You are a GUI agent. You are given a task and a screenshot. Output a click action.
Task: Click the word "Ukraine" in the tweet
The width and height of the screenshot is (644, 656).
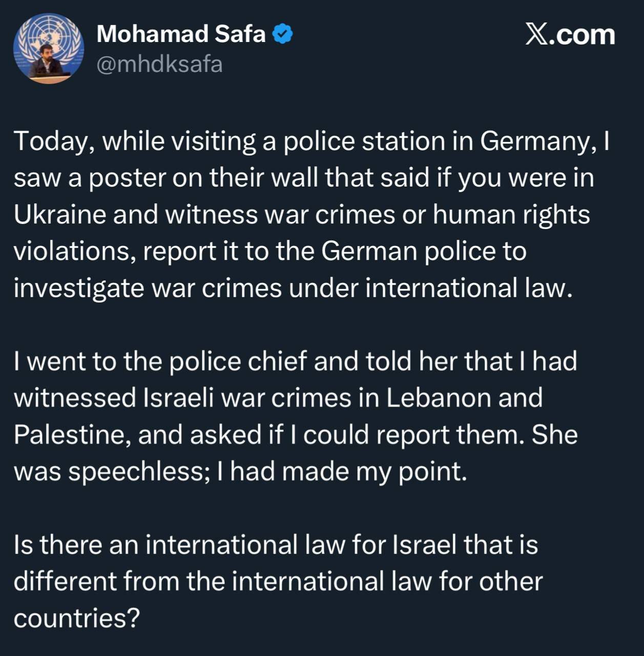[x=59, y=215]
